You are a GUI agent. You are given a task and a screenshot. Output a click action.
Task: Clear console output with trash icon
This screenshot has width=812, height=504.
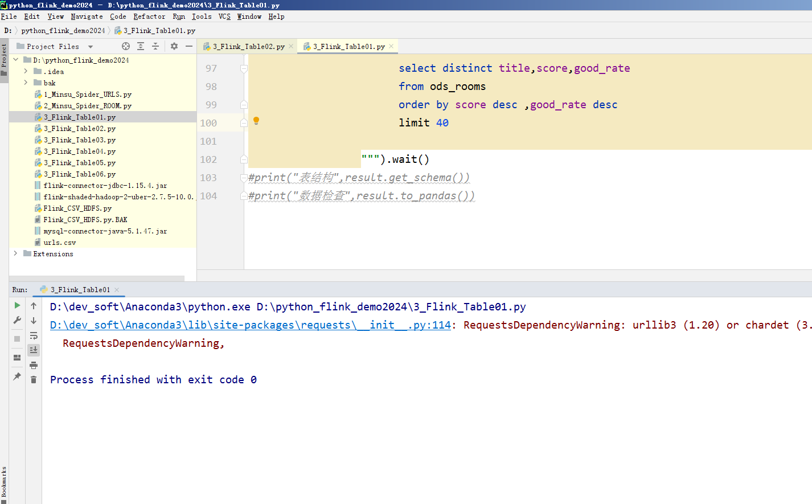pos(34,380)
